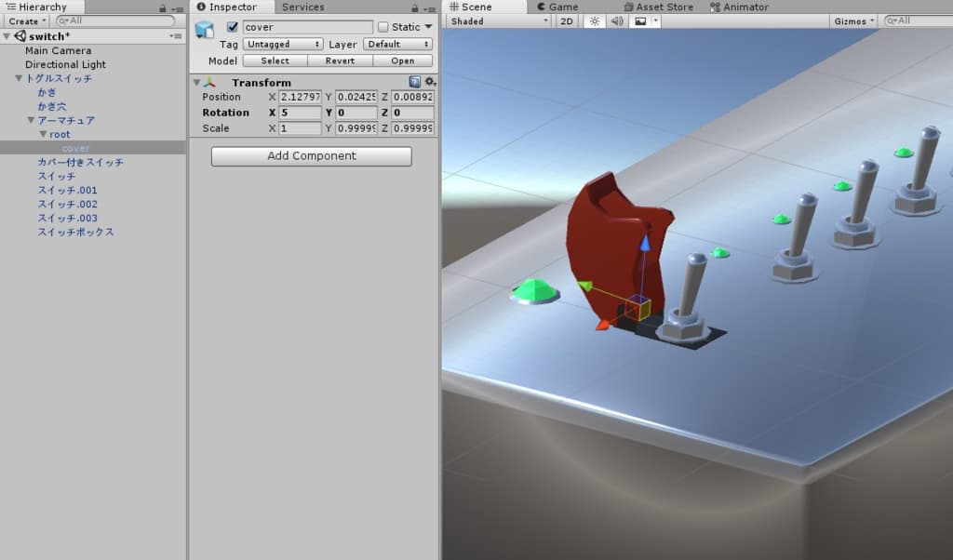
Task: Uncheck the cover object active checkbox
Action: pos(233,27)
